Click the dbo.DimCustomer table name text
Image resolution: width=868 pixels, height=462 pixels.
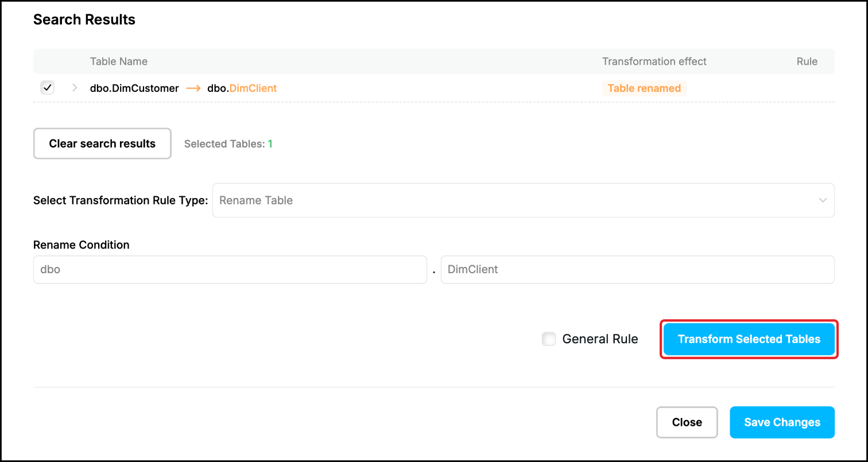[134, 88]
